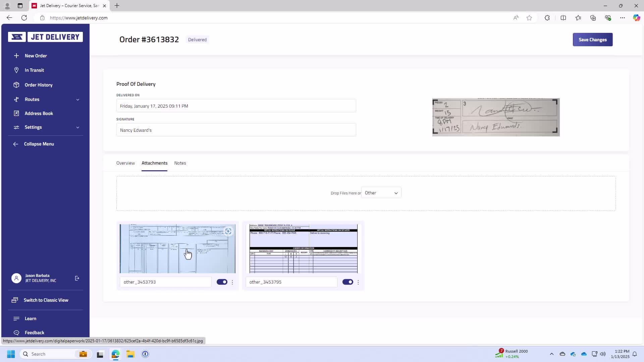Click the Switch to Classic View link
The image size is (644, 362).
pos(46,300)
